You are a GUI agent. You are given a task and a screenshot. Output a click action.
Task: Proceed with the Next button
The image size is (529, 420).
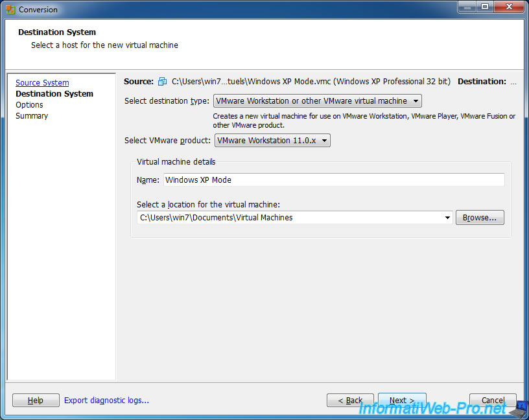(402, 401)
